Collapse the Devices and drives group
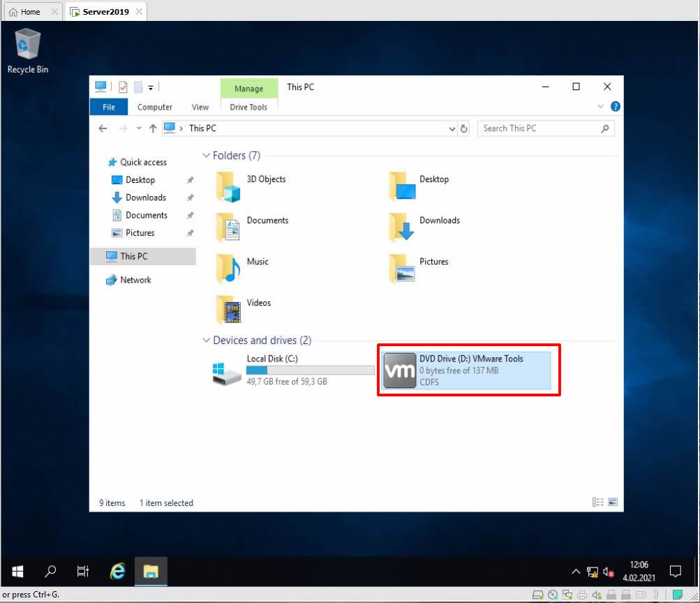The width and height of the screenshot is (700, 603). tap(206, 340)
